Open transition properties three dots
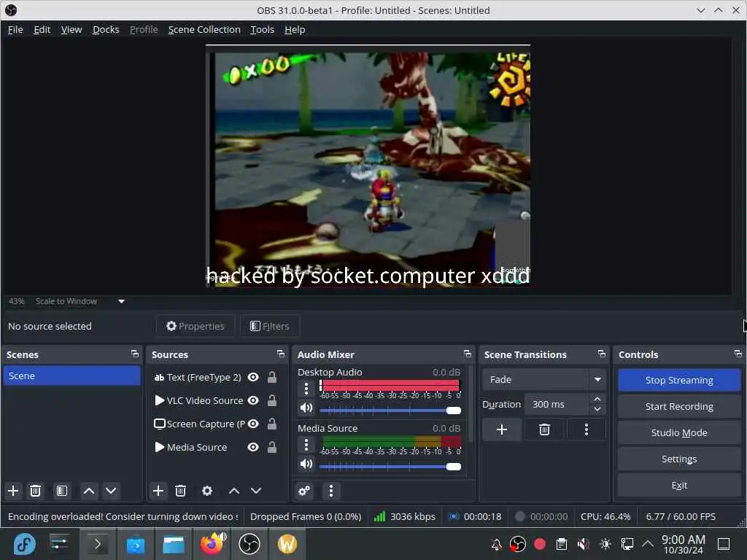The height and width of the screenshot is (560, 747). tap(587, 429)
